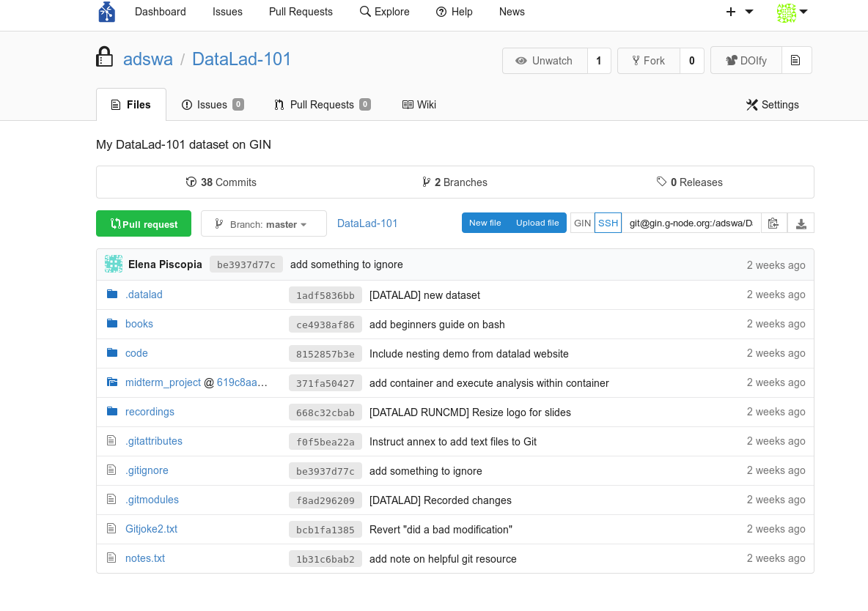Switch the clone protocol to SSH

tap(608, 223)
